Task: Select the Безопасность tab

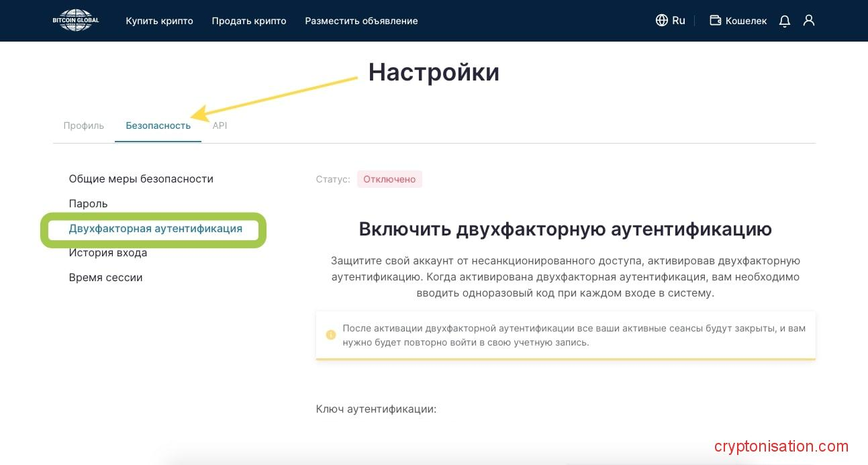Action: tap(158, 125)
